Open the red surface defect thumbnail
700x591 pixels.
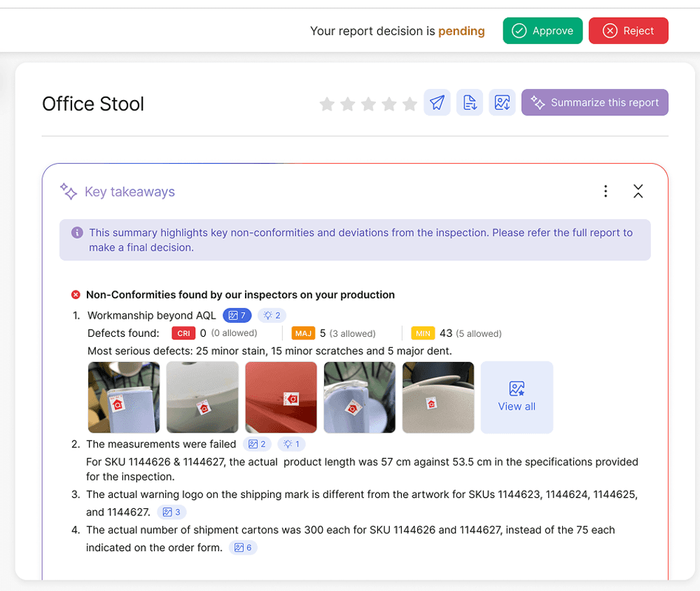281,397
